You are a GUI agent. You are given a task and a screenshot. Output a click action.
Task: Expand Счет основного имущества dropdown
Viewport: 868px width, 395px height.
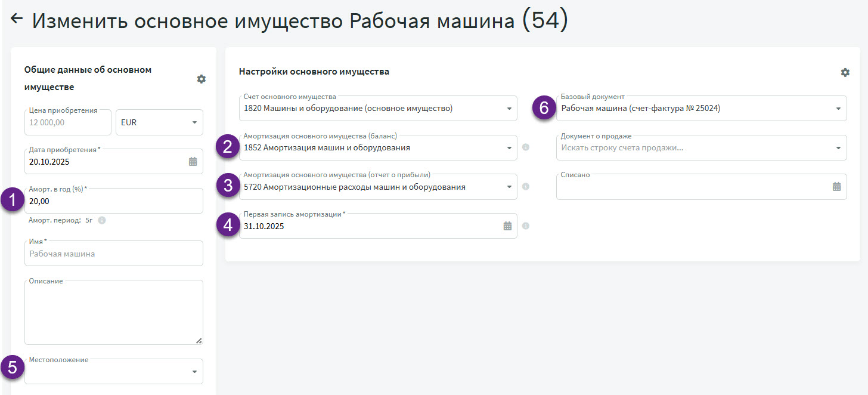(x=509, y=109)
